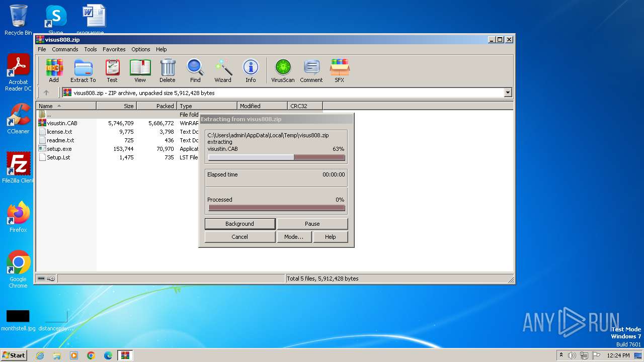This screenshot has width=644, height=362.
Task: Open the Favorites menu
Action: click(x=114, y=49)
